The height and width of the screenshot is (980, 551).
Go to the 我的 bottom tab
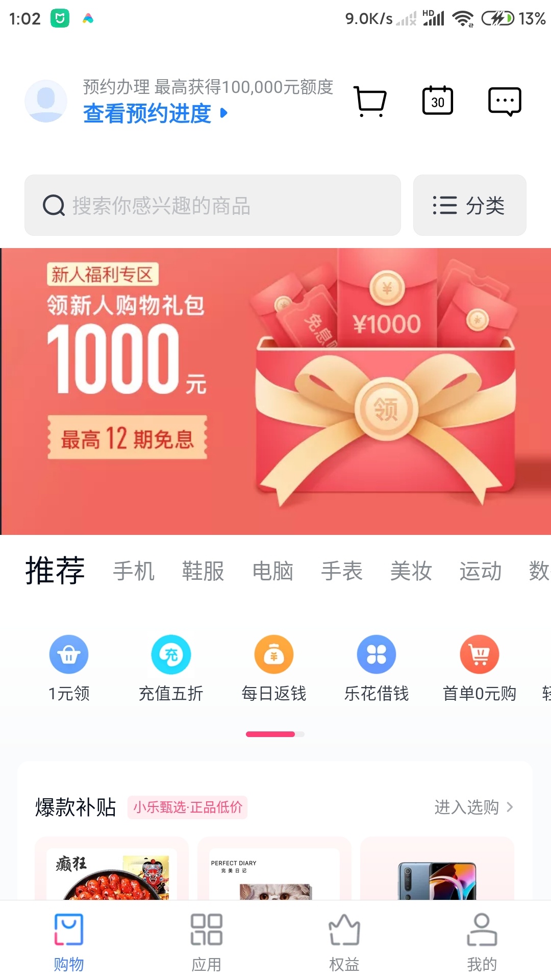point(482,942)
